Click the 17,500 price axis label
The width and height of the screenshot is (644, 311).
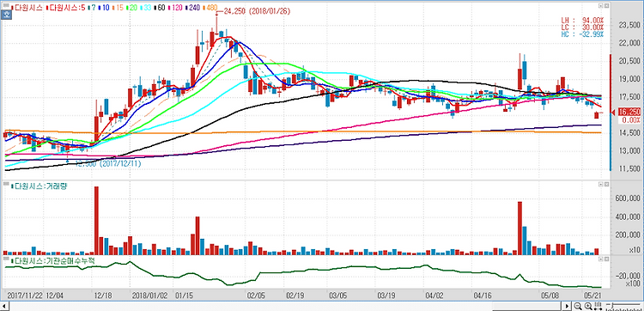(629, 97)
